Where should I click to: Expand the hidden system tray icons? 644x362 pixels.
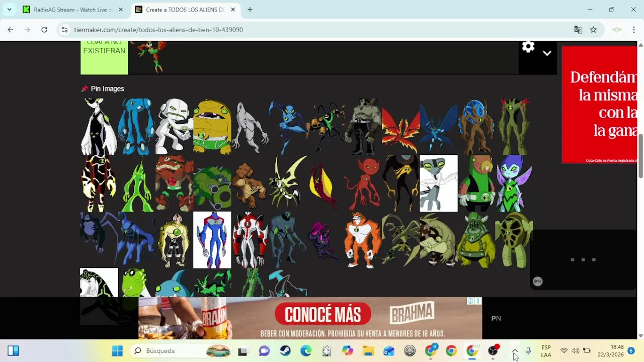(x=515, y=351)
